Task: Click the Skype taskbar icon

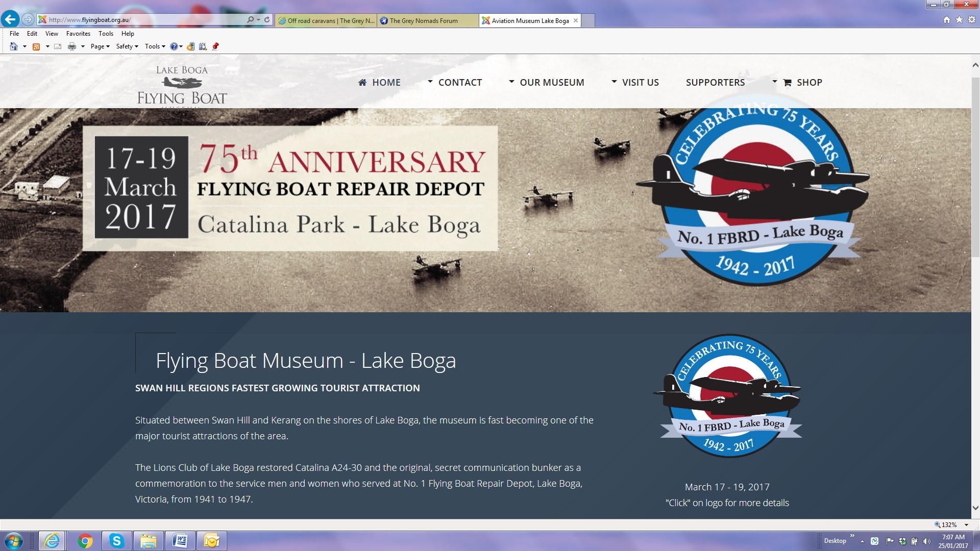Action: (x=116, y=541)
